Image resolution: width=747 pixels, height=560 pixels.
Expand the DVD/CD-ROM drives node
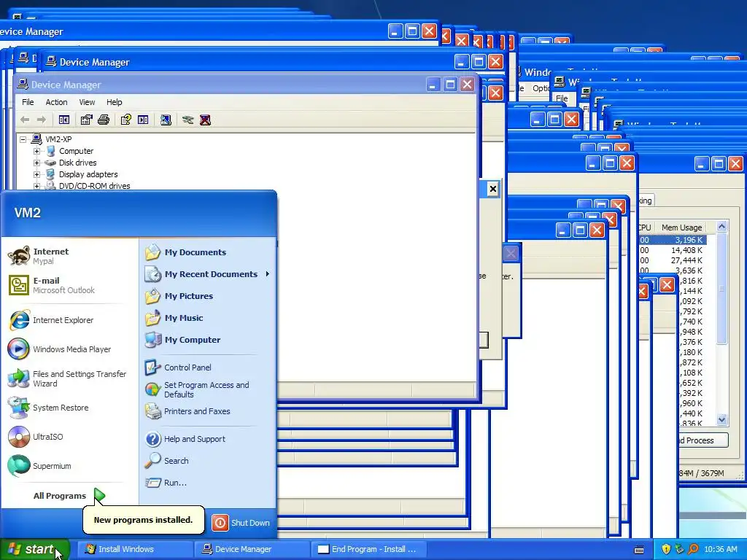pyautogui.click(x=36, y=186)
